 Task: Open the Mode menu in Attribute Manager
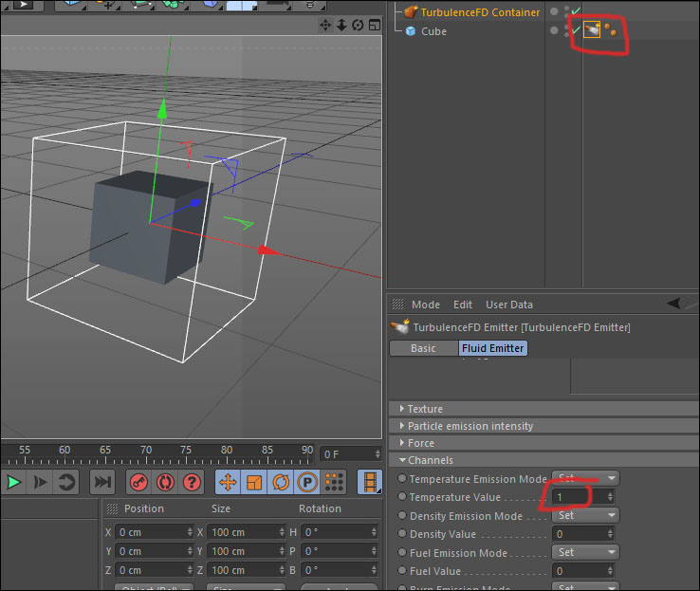point(426,305)
